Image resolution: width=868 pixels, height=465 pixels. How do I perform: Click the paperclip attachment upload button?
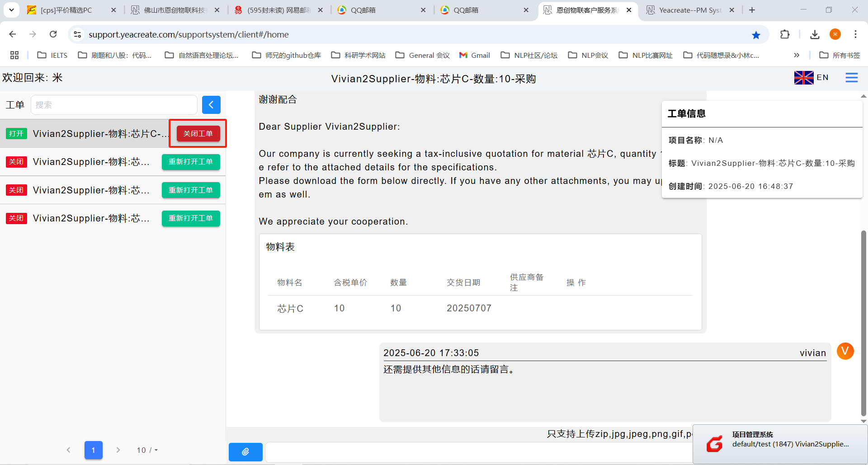[x=245, y=451]
